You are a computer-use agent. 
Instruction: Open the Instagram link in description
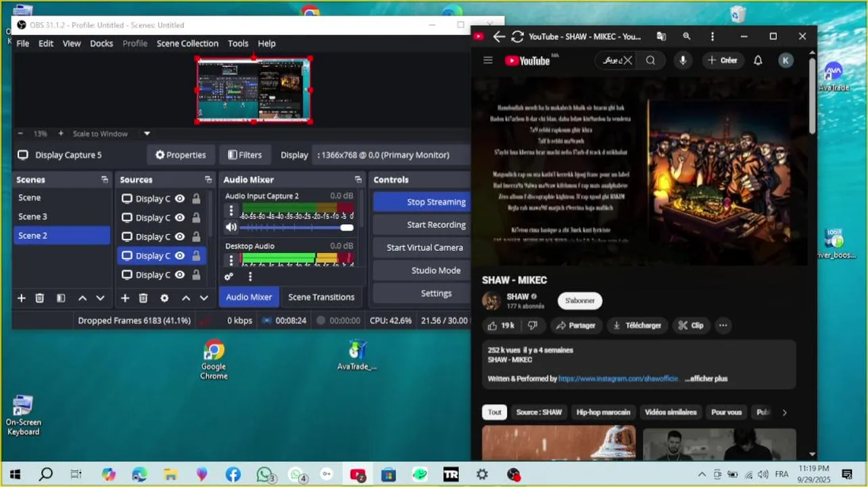coord(618,379)
